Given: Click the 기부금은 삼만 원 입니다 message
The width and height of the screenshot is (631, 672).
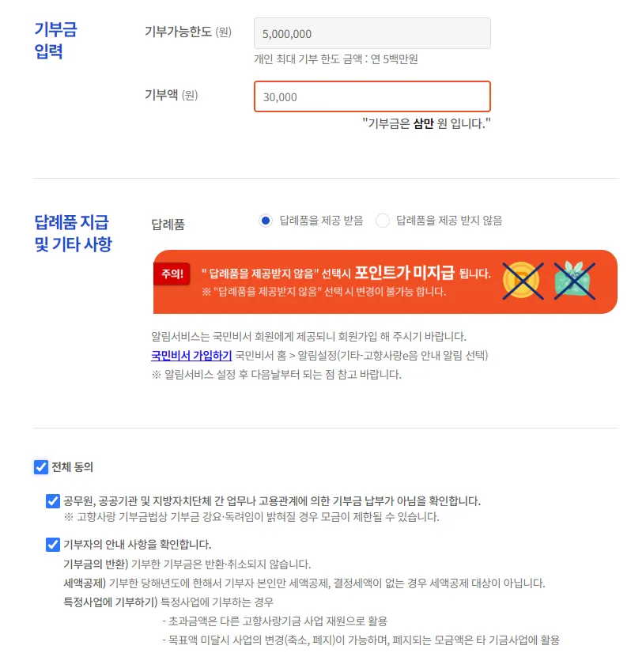Looking at the screenshot, I should [x=426, y=124].
